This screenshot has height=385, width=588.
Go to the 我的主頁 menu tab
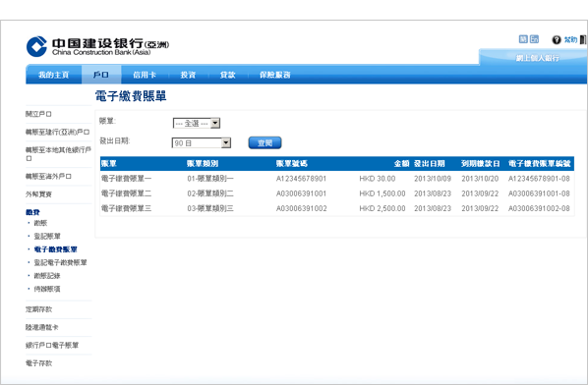[x=54, y=75]
